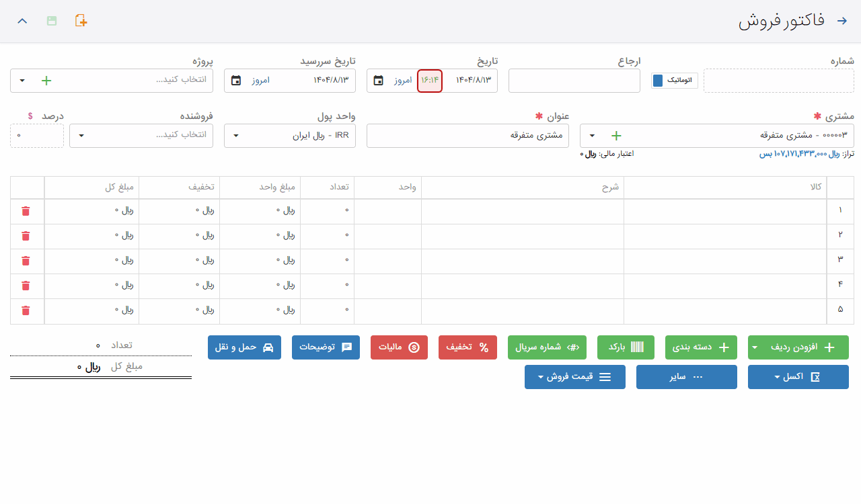Viewport: 861px width, 504px height.
Task: Open the فروشنده seller dropdown
Action: tap(81, 136)
